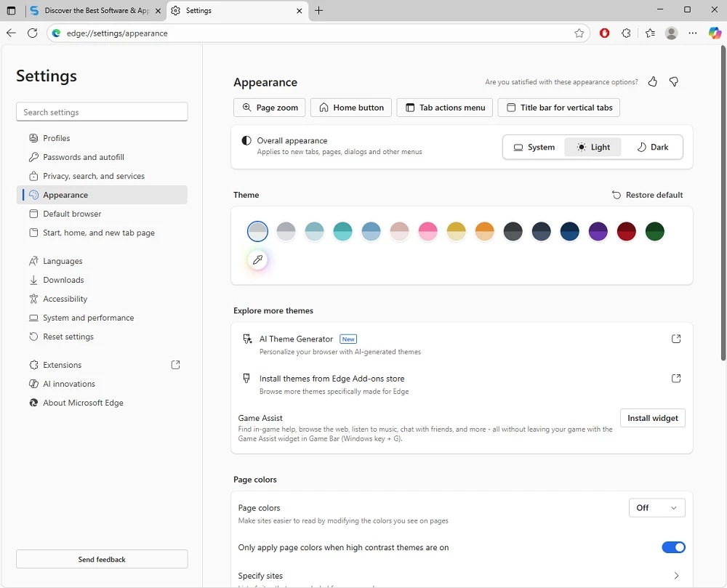Choose the pink theme color swatch
Image resolution: width=727 pixels, height=588 pixels.
click(x=428, y=232)
